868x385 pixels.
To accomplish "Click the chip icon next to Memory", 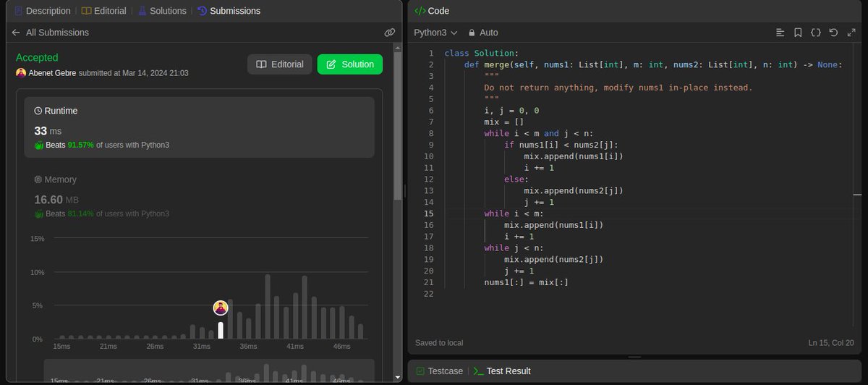I will pyautogui.click(x=38, y=179).
